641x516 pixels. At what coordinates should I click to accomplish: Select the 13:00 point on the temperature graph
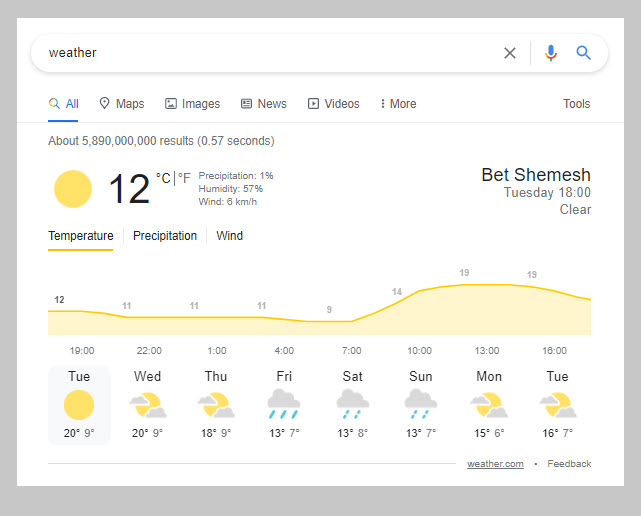tap(488, 285)
